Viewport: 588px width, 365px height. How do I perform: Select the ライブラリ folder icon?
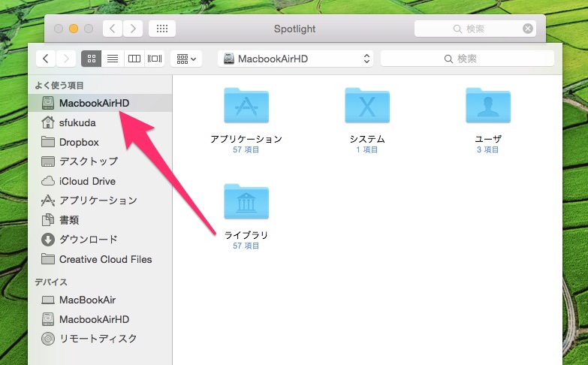[246, 201]
